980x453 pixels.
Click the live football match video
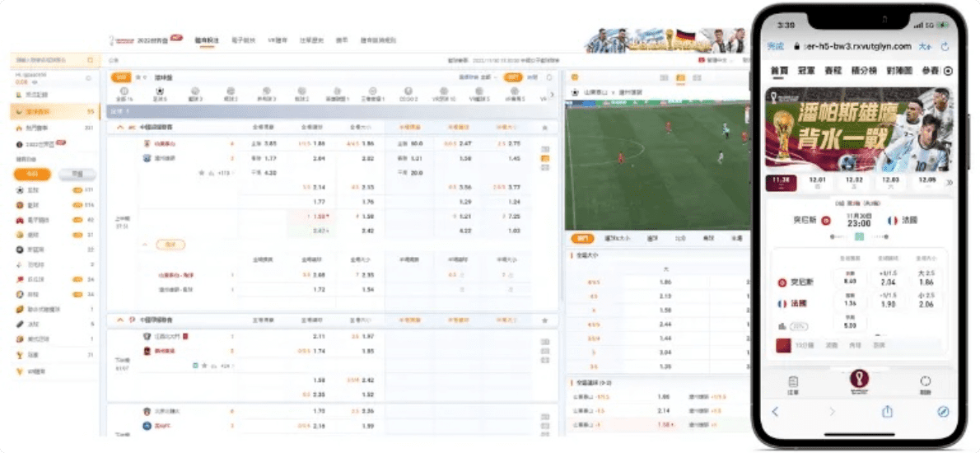point(657,165)
